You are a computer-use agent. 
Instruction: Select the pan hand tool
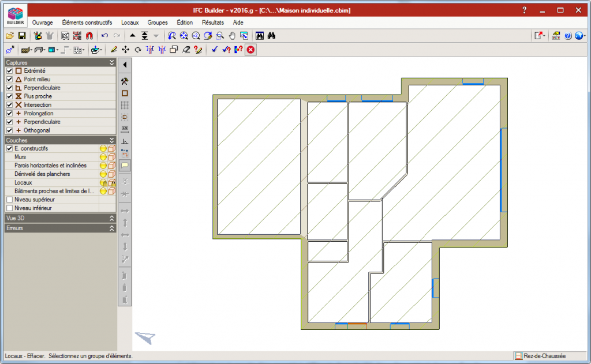[x=232, y=36]
